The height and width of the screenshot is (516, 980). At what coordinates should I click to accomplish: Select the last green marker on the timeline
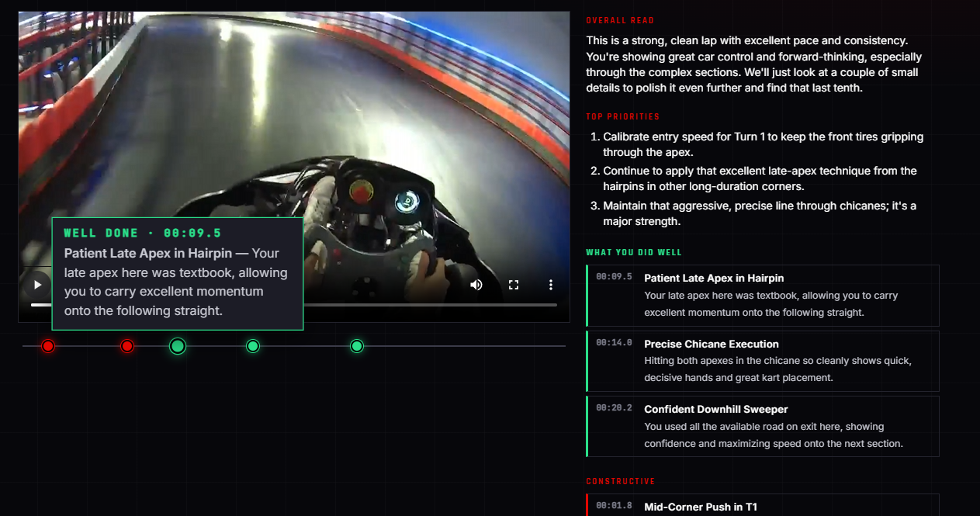[356, 346]
